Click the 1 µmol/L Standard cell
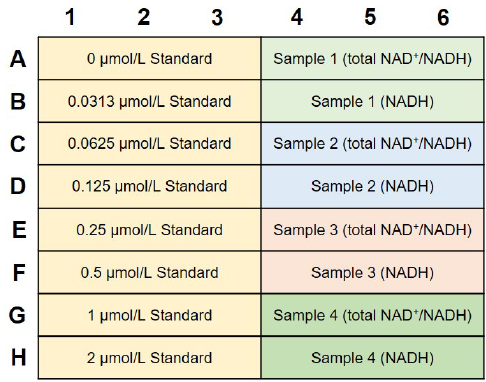The image size is (486, 382). pos(150,315)
